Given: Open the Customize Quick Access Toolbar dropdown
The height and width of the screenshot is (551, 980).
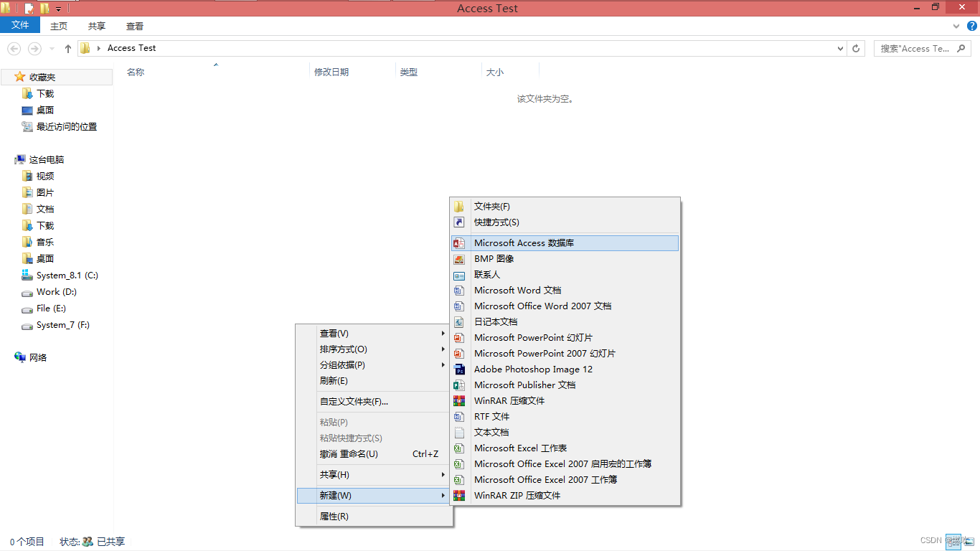Looking at the screenshot, I should pos(58,9).
